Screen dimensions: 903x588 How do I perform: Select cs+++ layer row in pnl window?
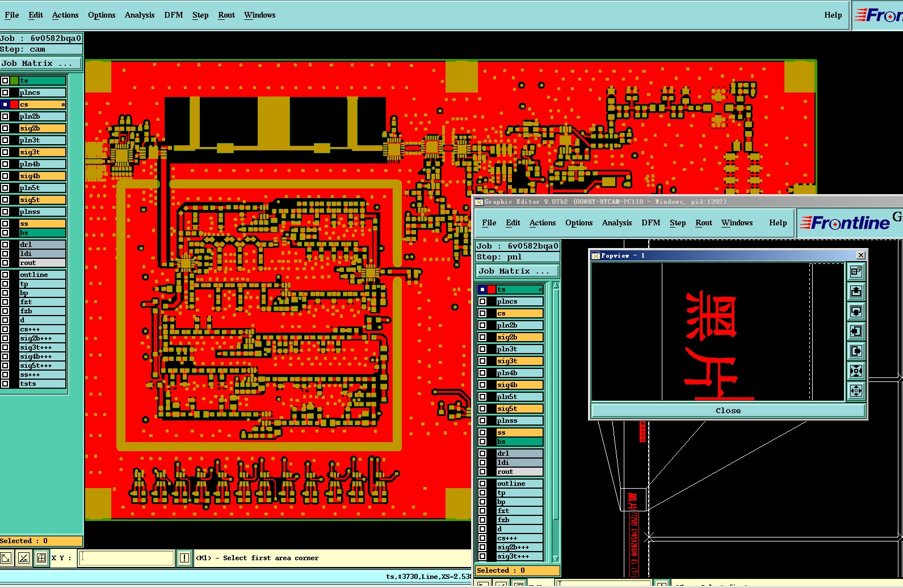click(x=519, y=538)
